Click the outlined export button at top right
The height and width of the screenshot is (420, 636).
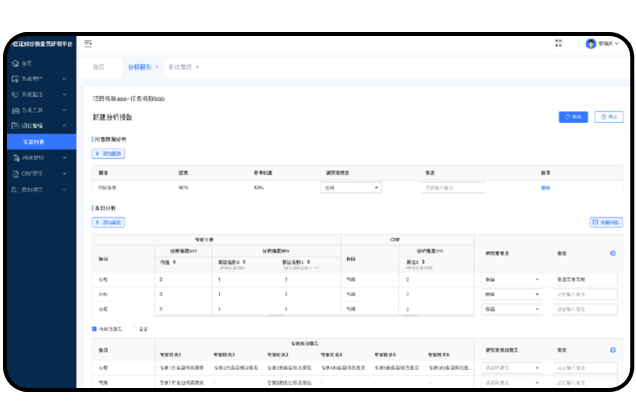click(609, 117)
